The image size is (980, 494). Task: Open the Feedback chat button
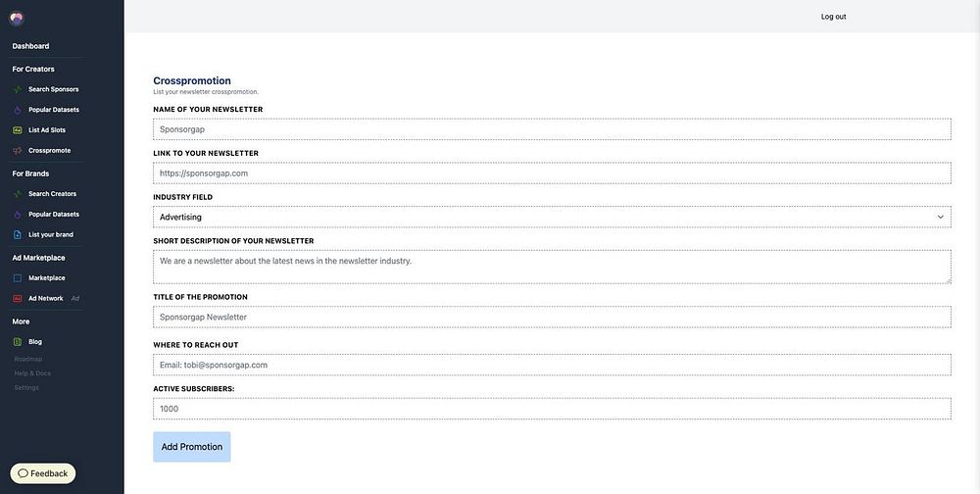tap(43, 473)
